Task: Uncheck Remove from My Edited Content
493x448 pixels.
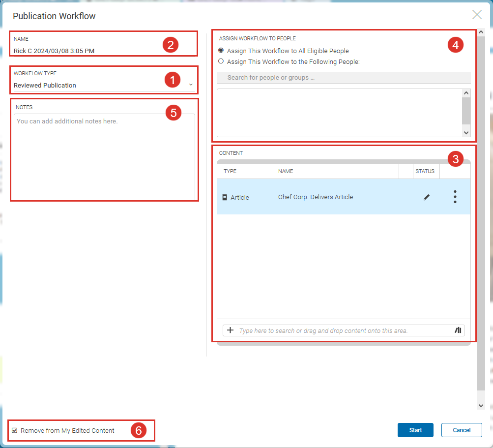Action: click(14, 430)
